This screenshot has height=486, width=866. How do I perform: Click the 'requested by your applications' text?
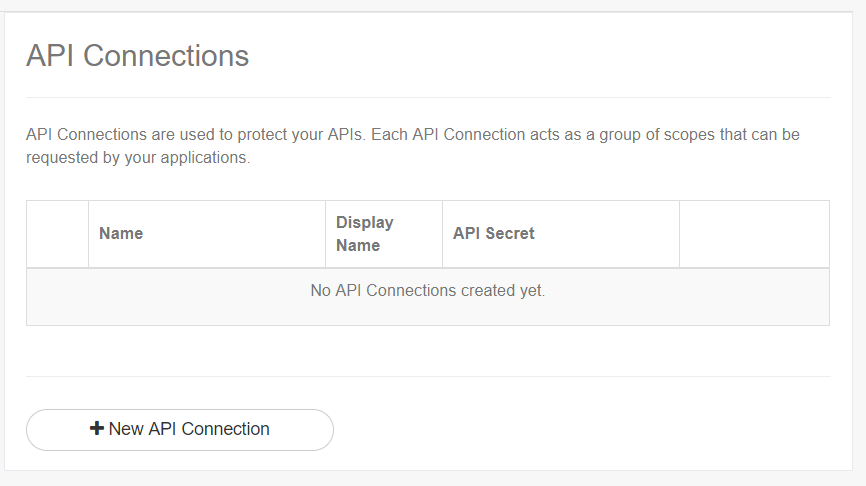[x=137, y=158]
